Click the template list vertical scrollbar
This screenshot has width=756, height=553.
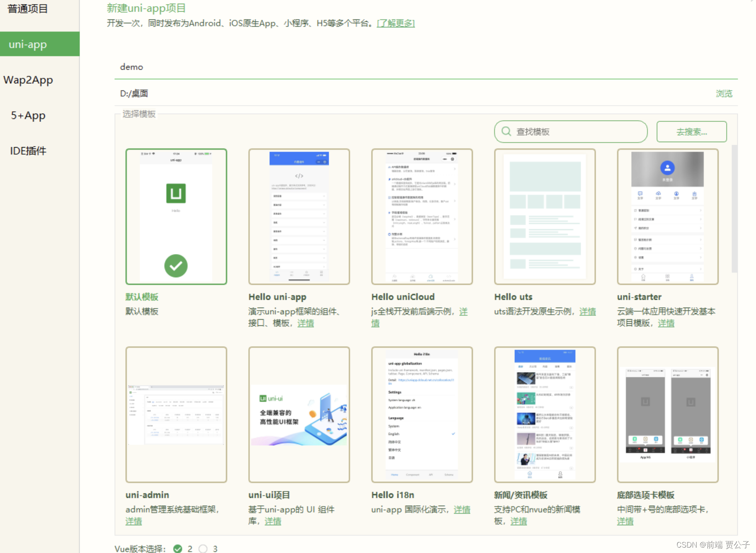click(x=734, y=209)
